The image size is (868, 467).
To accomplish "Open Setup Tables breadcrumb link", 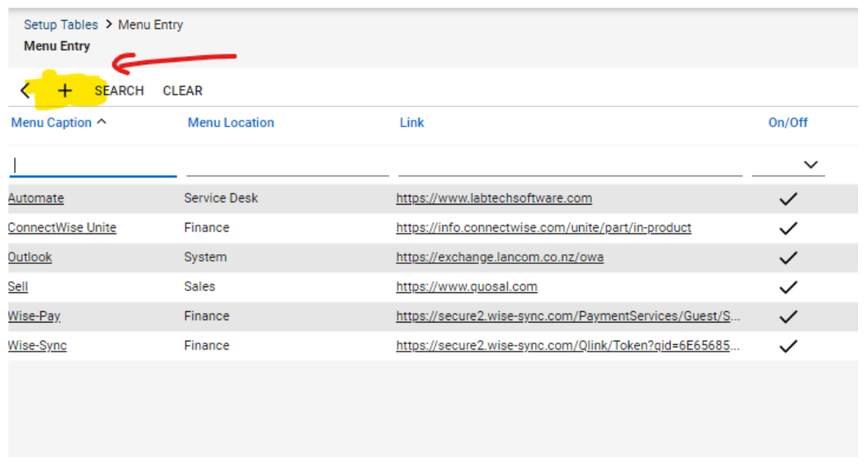I will [x=61, y=25].
